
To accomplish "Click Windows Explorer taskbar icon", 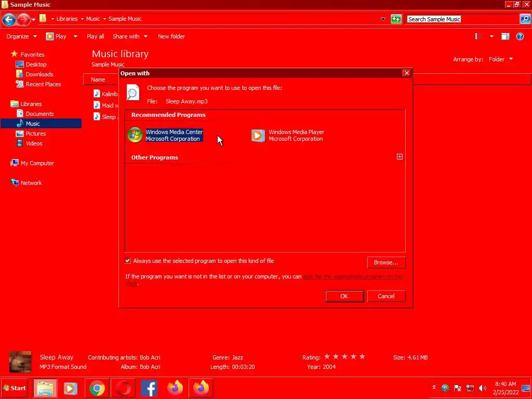I will pyautogui.click(x=45, y=388).
